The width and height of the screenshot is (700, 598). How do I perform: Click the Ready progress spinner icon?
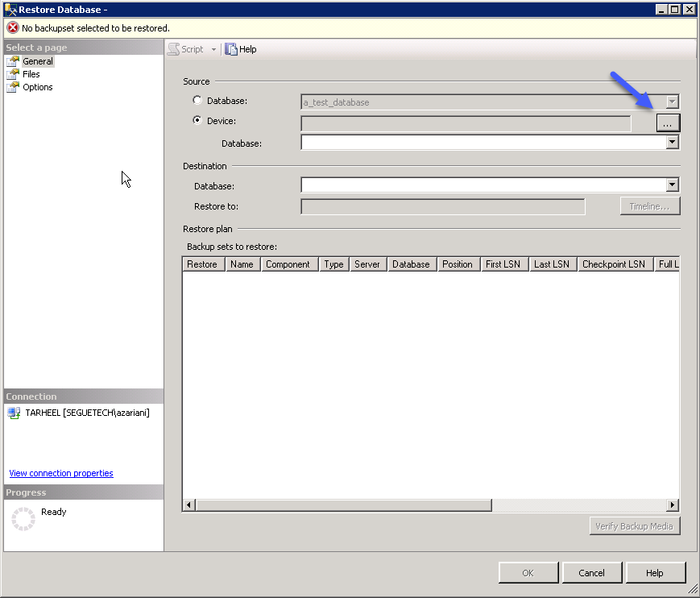(23, 518)
